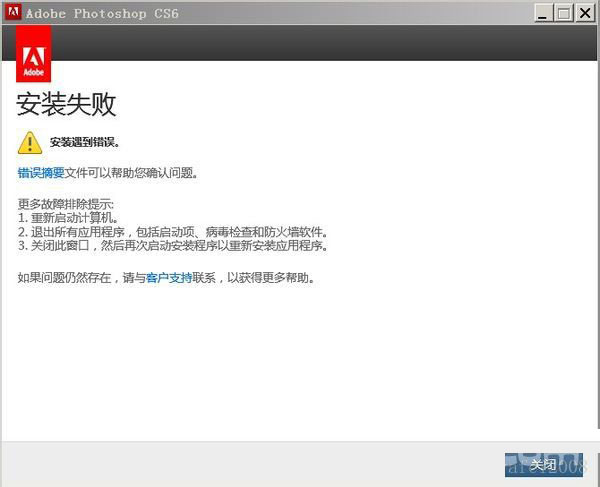The height and width of the screenshot is (487, 600).
Task: Maximize the Photoshop CS6 installer window
Action: pos(564,13)
